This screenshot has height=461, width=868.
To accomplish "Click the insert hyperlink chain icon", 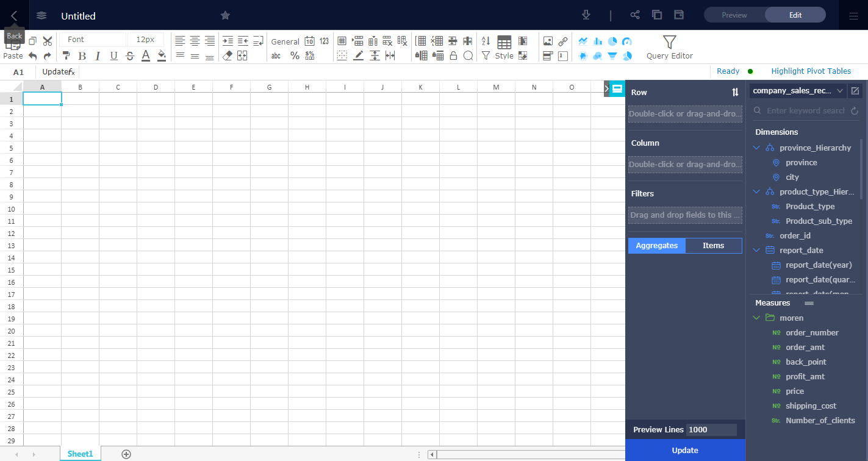I will 562,41.
